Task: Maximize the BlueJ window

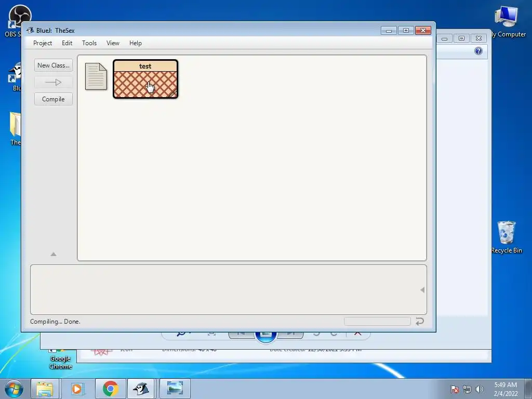Action: (406, 31)
